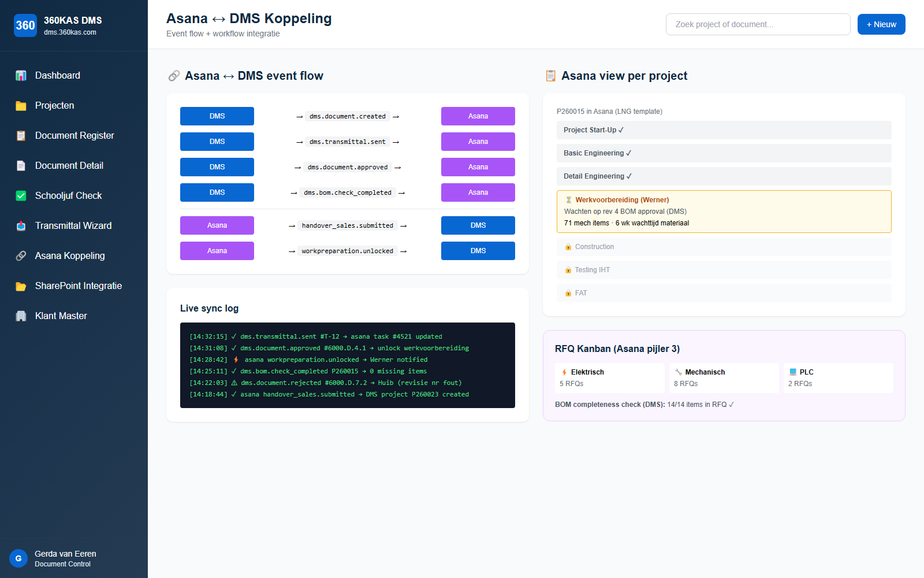This screenshot has height=578, width=924.
Task: Go to Projecten in the sidebar
Action: point(74,106)
